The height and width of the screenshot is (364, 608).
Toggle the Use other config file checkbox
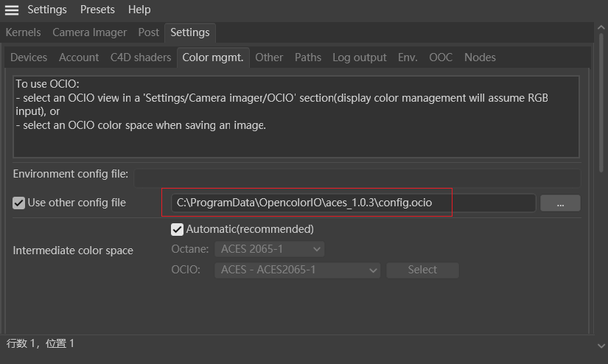19,203
